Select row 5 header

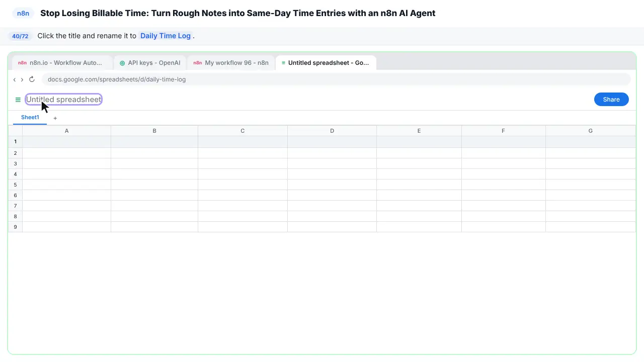(x=15, y=185)
